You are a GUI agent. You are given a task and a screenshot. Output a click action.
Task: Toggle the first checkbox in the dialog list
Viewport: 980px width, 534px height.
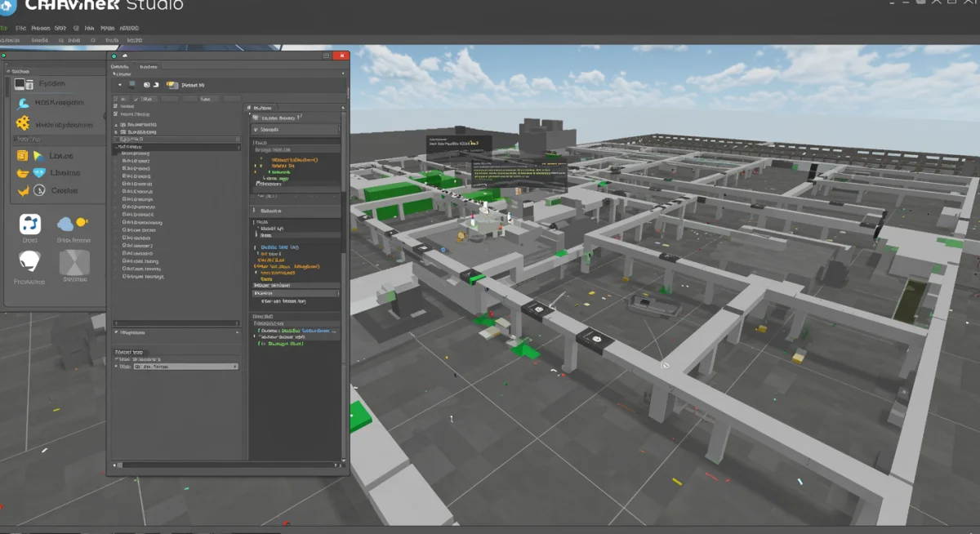pyautogui.click(x=115, y=106)
